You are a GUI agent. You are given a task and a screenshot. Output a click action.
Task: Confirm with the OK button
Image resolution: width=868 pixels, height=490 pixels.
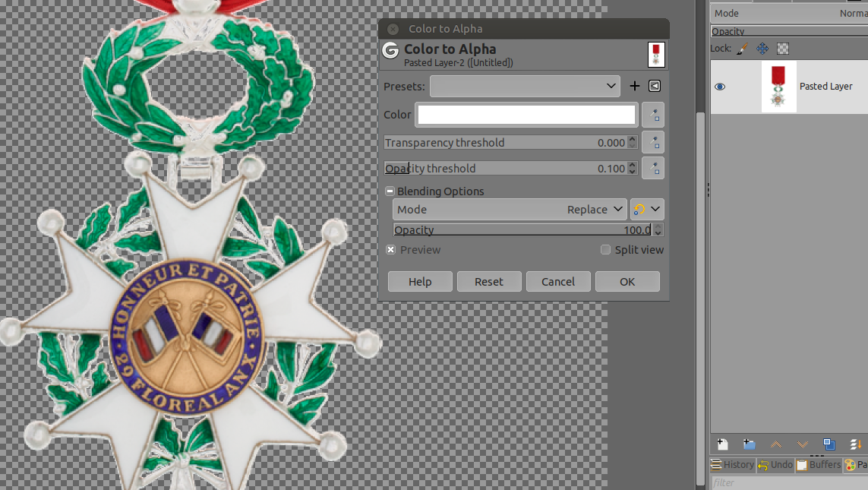click(627, 281)
